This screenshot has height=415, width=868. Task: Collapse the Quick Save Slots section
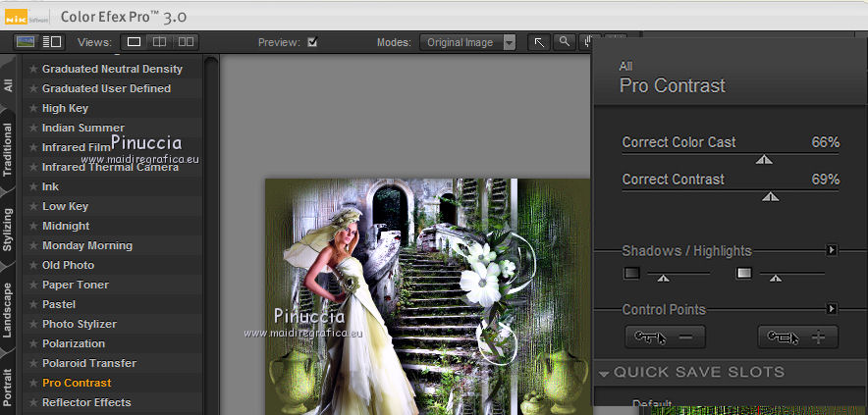point(604,374)
